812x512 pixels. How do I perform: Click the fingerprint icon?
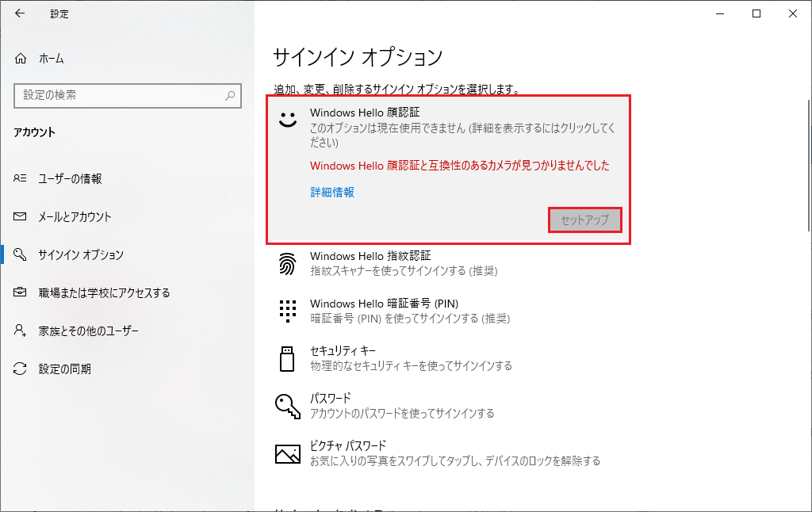287,264
